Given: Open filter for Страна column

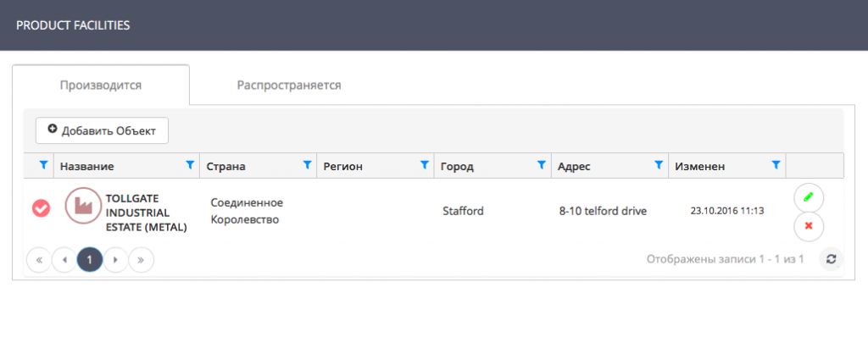Looking at the screenshot, I should (307, 165).
